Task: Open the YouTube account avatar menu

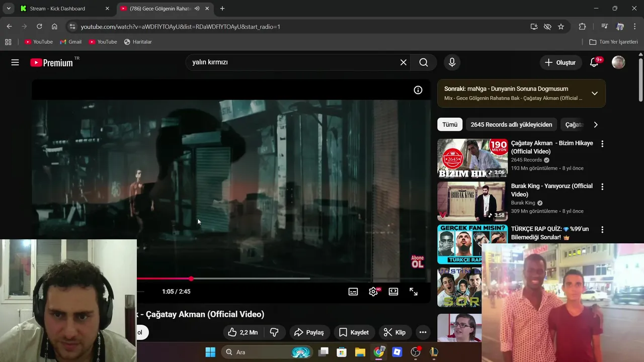Action: click(618, 62)
